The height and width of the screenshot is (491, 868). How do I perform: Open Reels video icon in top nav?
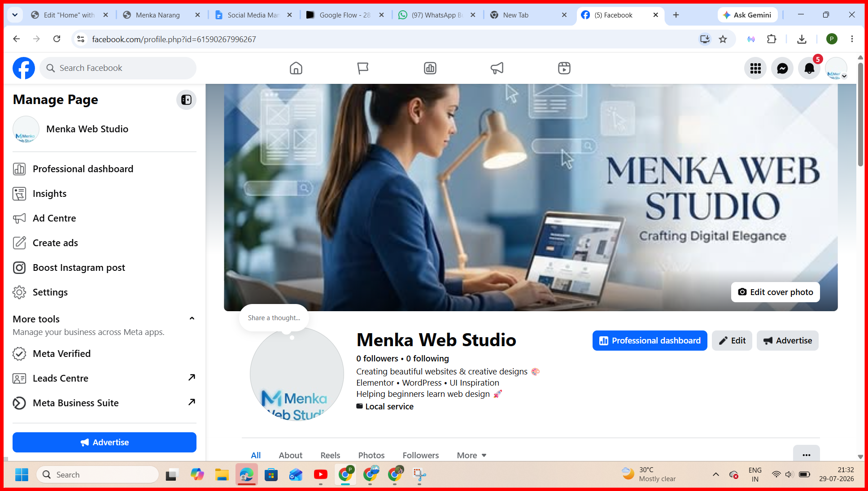pyautogui.click(x=564, y=68)
